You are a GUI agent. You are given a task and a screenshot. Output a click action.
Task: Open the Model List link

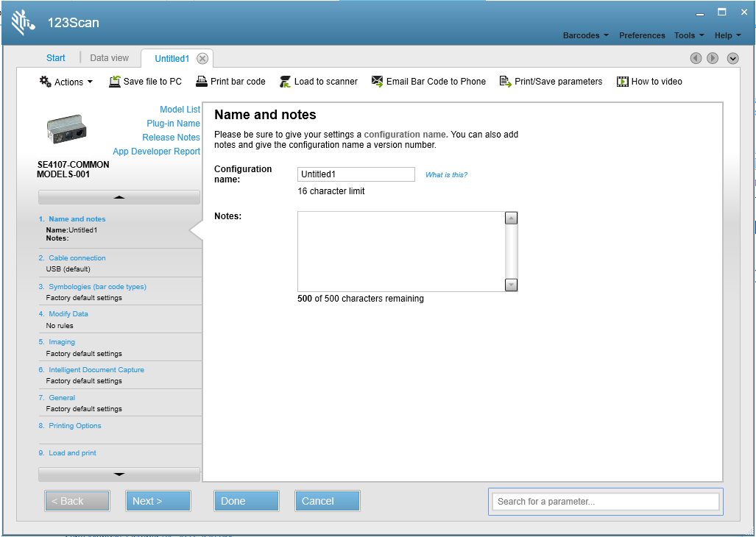tap(180, 110)
